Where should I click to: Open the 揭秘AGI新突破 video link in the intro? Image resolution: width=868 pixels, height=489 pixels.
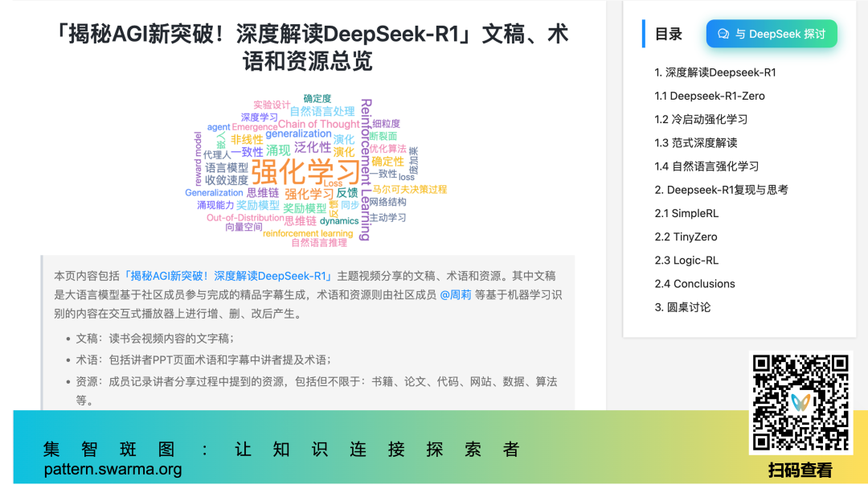click(227, 276)
